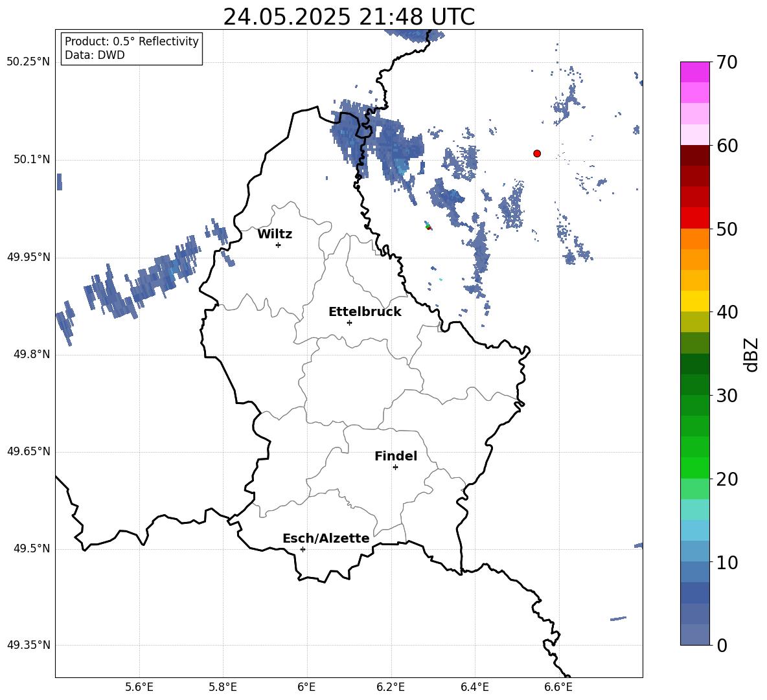Click the 6.4°E longitude label

[474, 688]
